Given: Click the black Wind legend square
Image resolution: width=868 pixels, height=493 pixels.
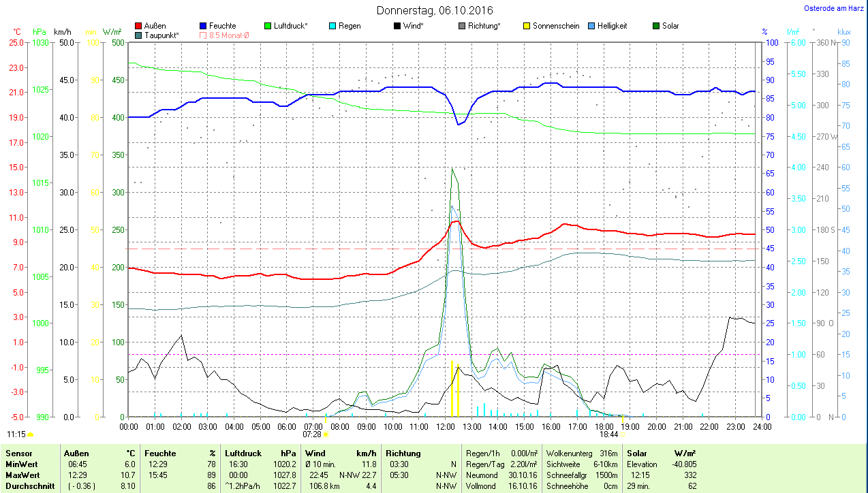Looking at the screenshot, I should tap(397, 26).
